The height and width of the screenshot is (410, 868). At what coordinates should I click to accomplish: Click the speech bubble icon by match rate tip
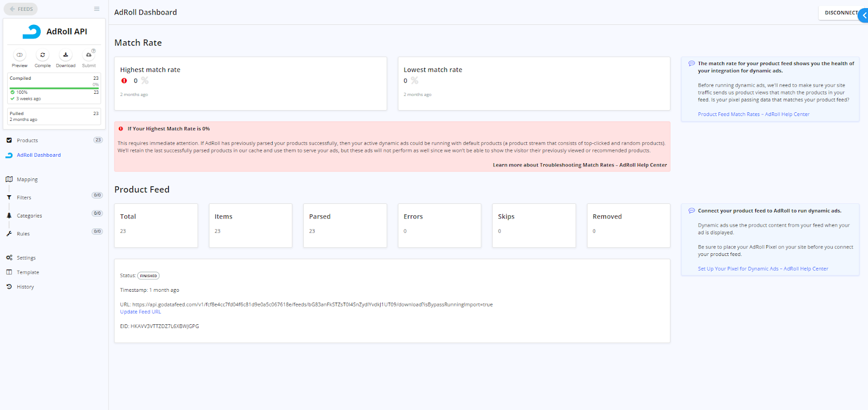tap(692, 63)
